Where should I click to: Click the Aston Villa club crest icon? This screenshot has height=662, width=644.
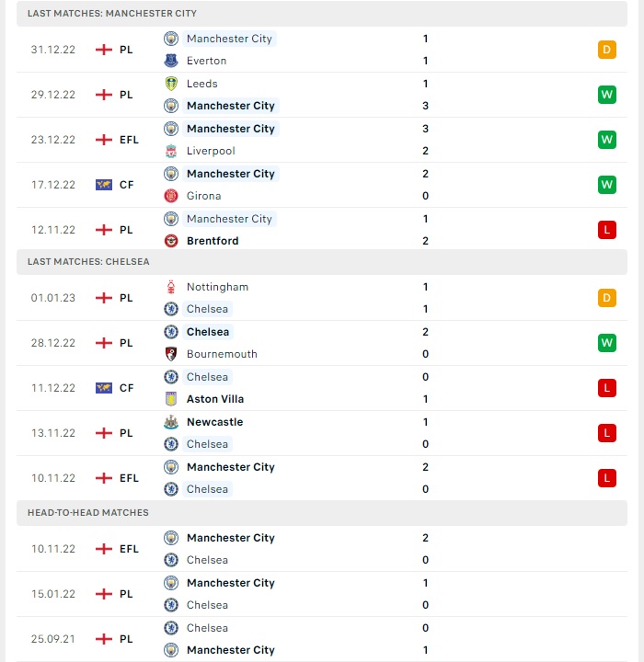coord(171,399)
